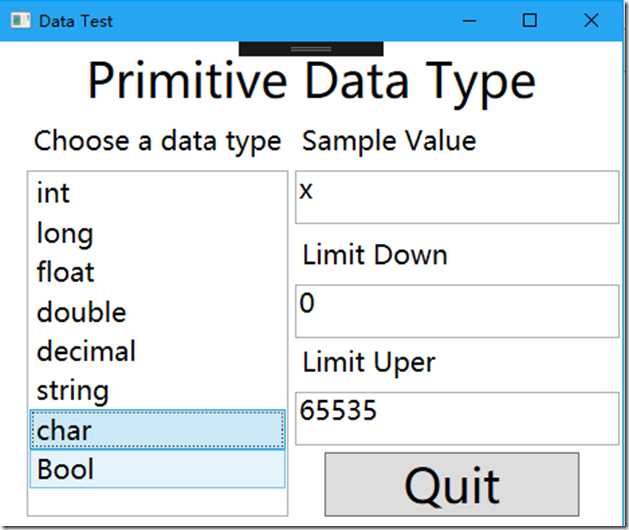Click the dark debug toolbar handle at top

pyautogui.click(x=311, y=49)
